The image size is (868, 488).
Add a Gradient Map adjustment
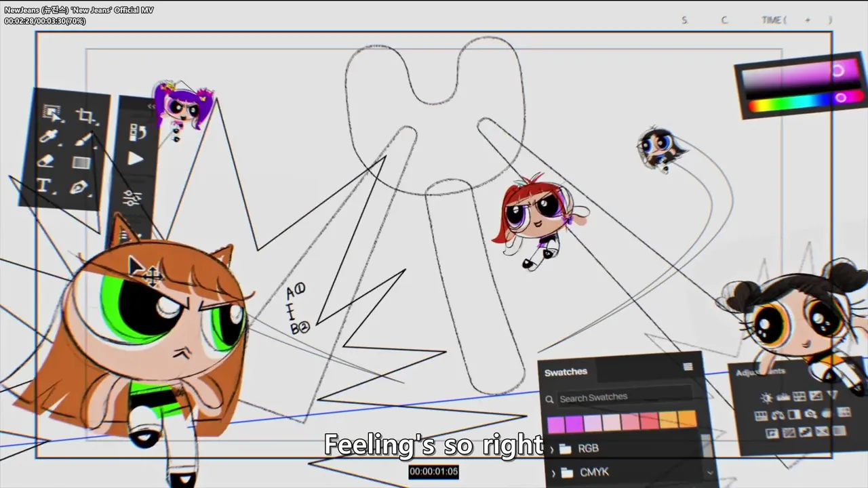(839, 430)
